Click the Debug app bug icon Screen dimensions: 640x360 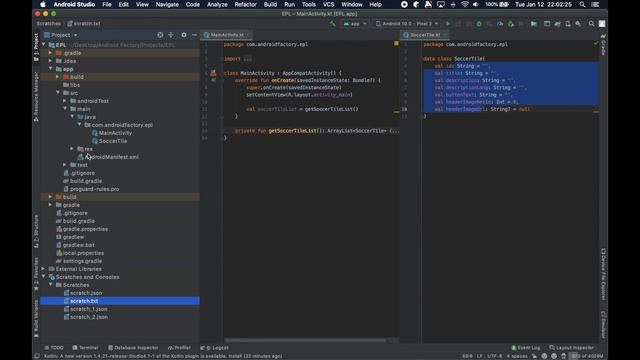click(x=479, y=24)
